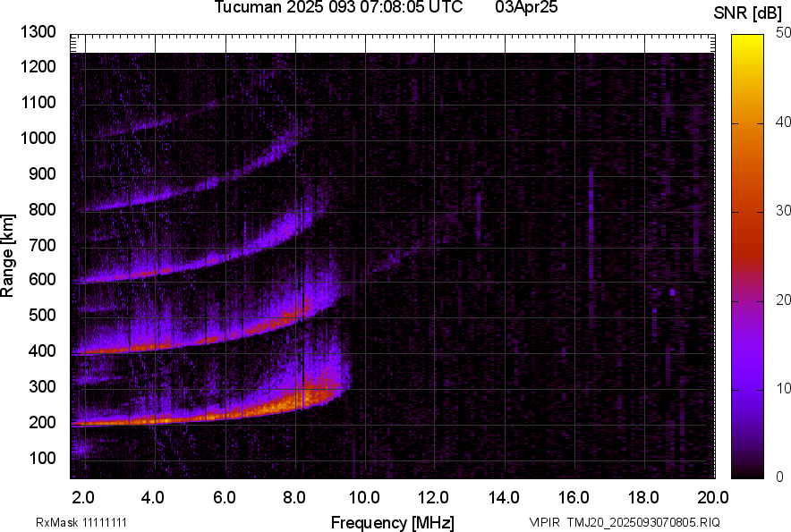Click the frequency tick label '18.0'
The width and height of the screenshot is (791, 532).
[x=643, y=498]
